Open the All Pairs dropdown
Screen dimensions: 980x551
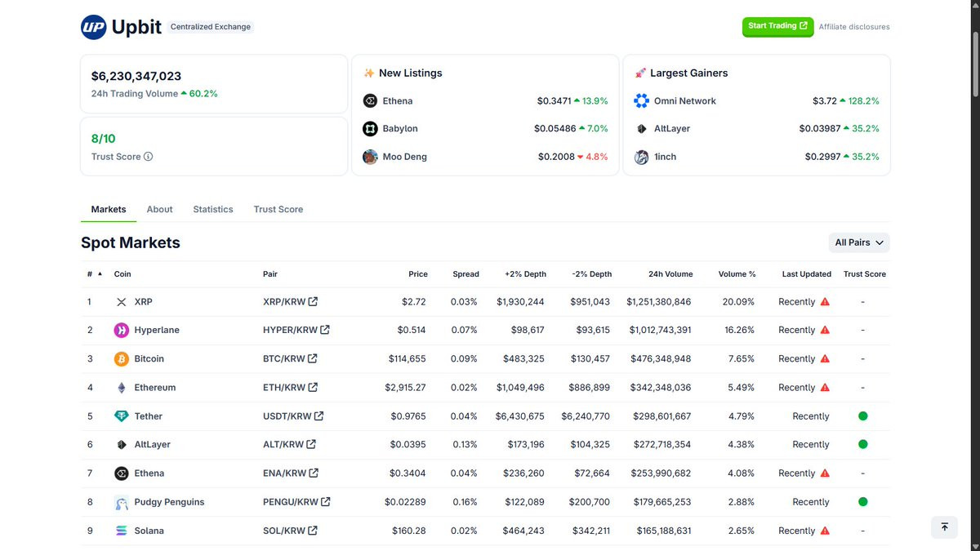pyautogui.click(x=859, y=242)
